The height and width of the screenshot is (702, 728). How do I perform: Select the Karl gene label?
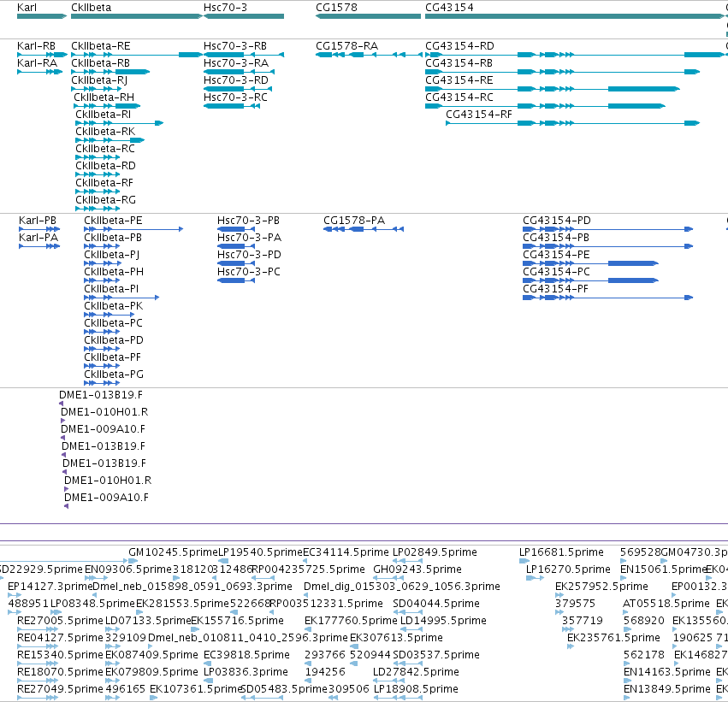tap(27, 8)
